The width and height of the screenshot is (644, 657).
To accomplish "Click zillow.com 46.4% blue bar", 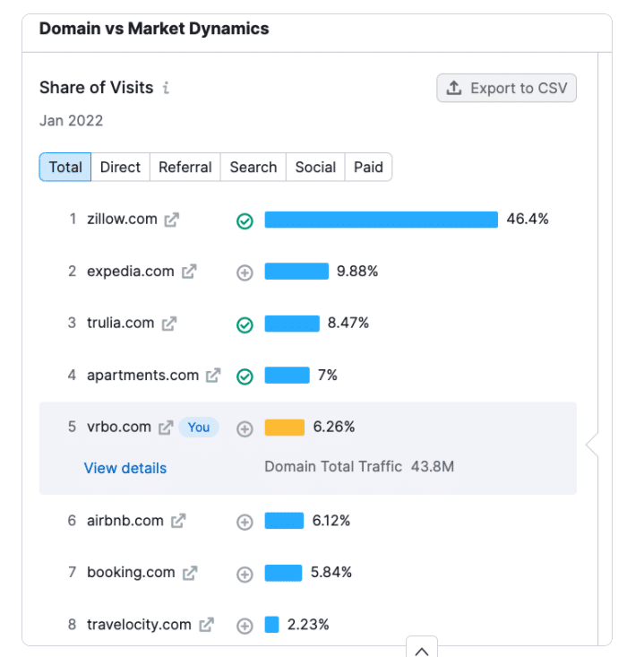I will click(382, 220).
